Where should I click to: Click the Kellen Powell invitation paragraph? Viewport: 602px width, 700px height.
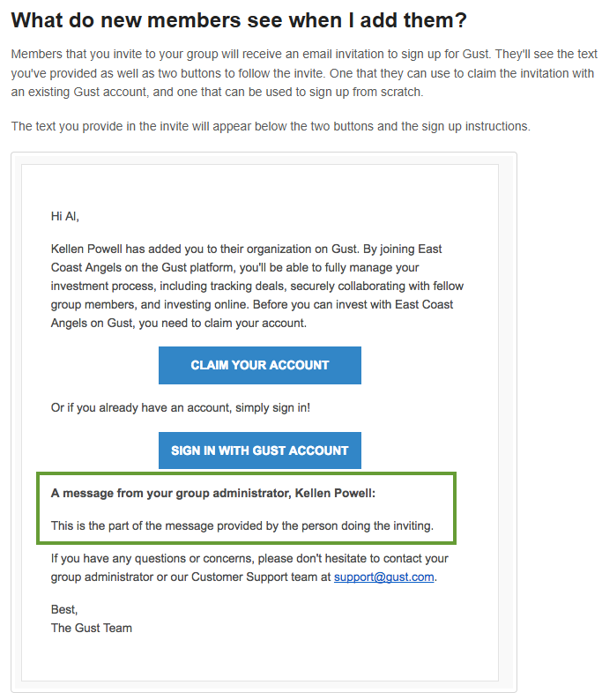coord(257,286)
